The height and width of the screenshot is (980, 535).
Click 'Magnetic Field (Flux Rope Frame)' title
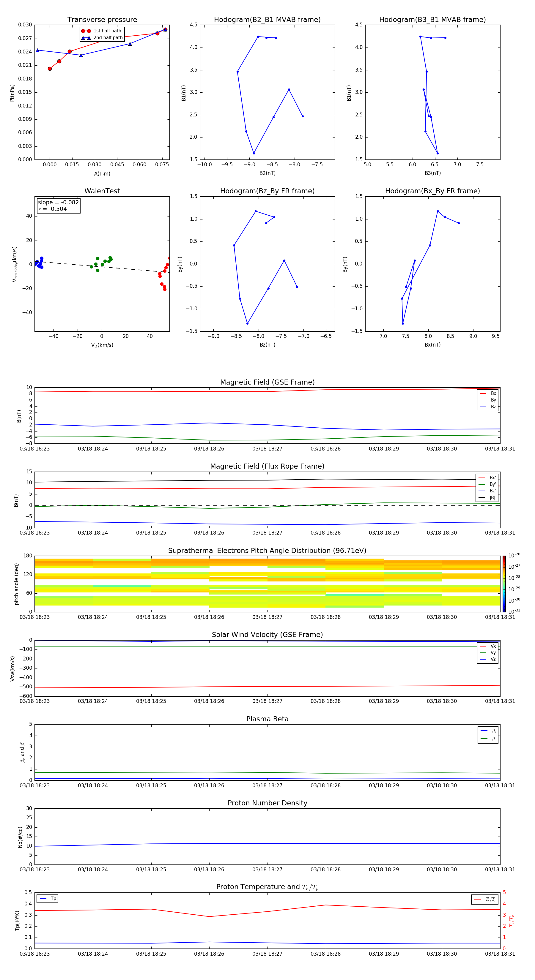[267, 467]
